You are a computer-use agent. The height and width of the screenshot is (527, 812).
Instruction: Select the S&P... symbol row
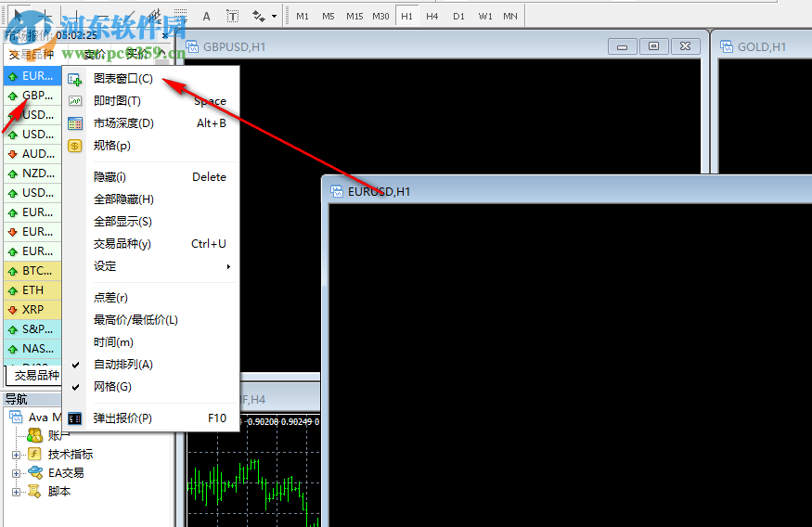click(x=32, y=328)
